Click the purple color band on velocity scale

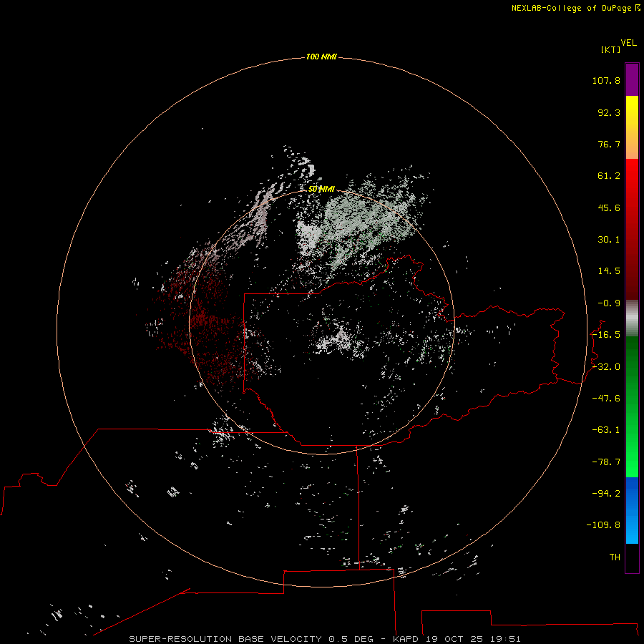[x=632, y=79]
